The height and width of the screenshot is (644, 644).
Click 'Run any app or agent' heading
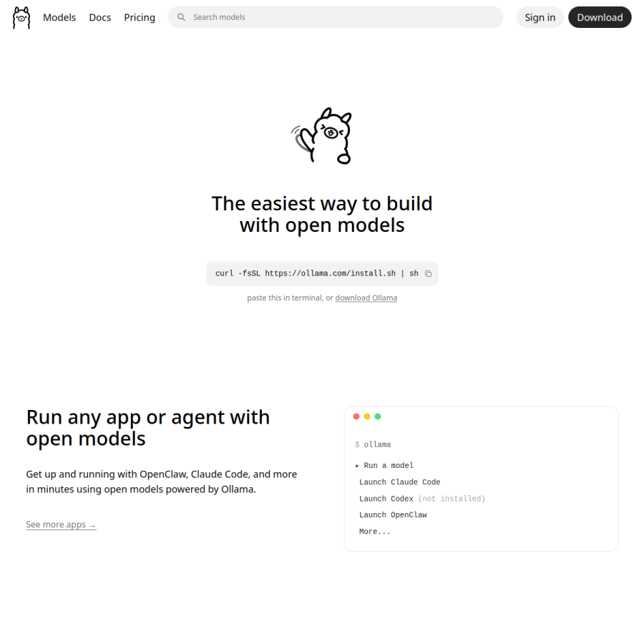(x=148, y=428)
